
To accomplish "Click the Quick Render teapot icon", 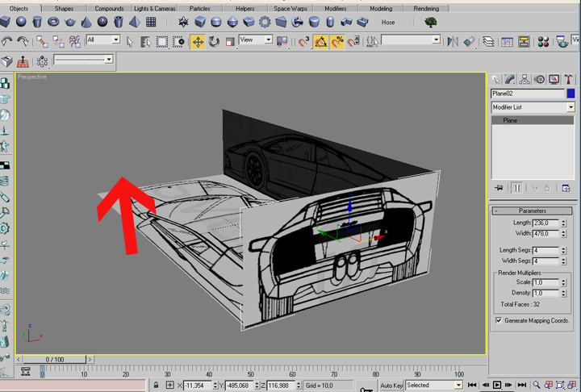I will tap(562, 41).
